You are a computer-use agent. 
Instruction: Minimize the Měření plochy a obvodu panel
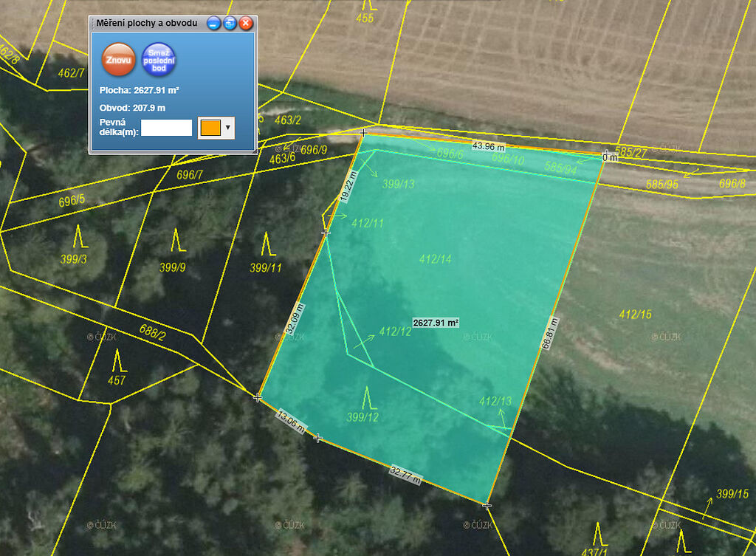coord(213,24)
